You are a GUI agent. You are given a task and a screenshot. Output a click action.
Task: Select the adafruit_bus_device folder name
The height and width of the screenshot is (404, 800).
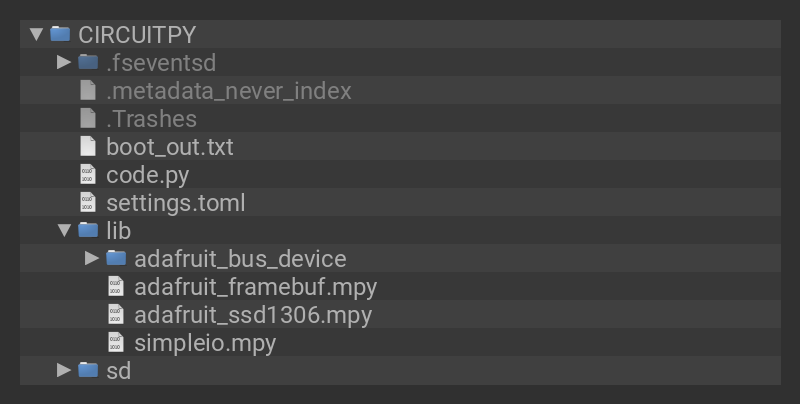point(240,259)
